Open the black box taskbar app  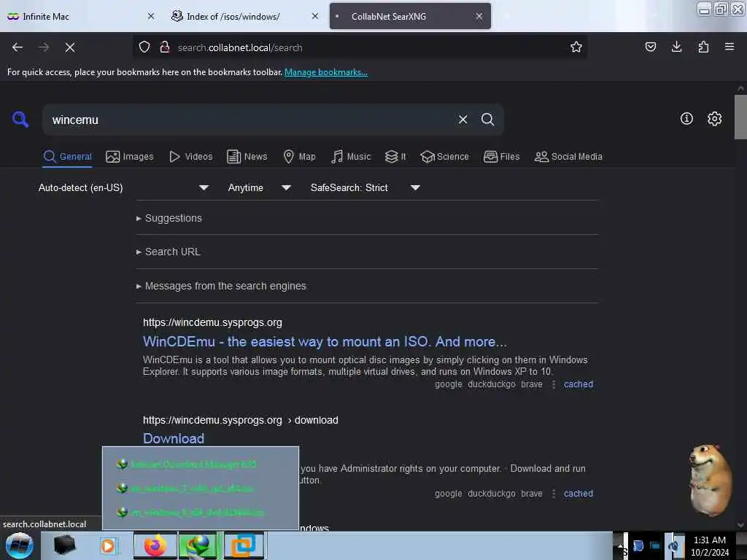click(64, 545)
